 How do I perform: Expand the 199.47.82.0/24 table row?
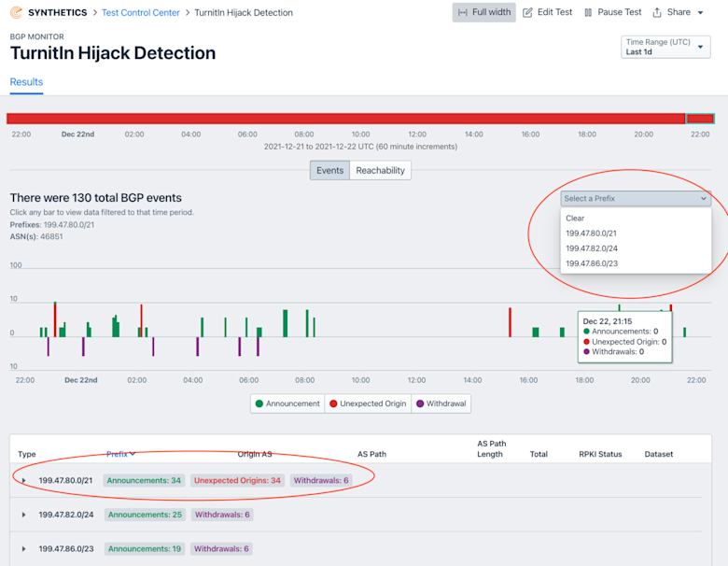pos(23,515)
